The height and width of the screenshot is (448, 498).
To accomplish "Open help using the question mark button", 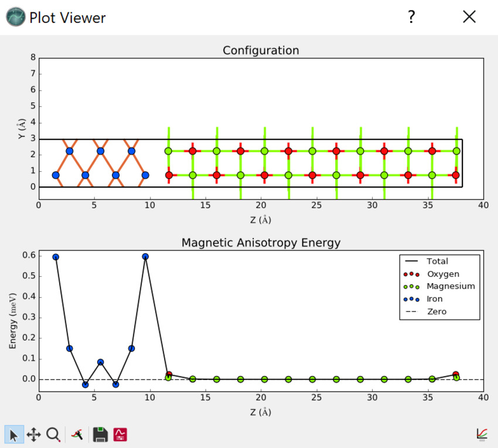I will pyautogui.click(x=411, y=17).
